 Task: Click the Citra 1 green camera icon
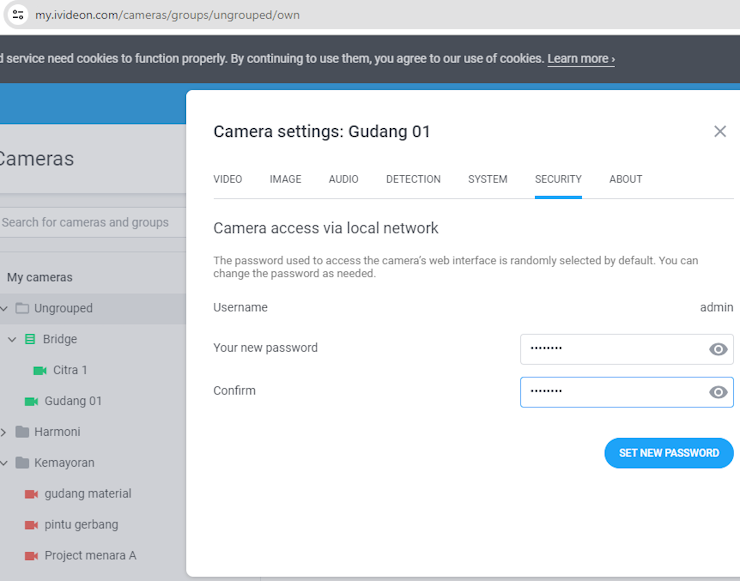pos(40,370)
